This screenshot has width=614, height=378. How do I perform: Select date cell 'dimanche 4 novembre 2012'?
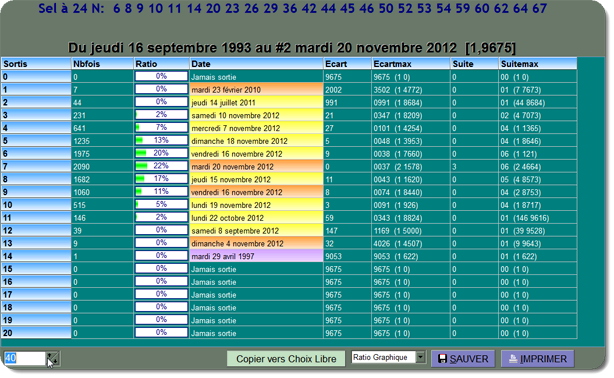click(x=256, y=243)
